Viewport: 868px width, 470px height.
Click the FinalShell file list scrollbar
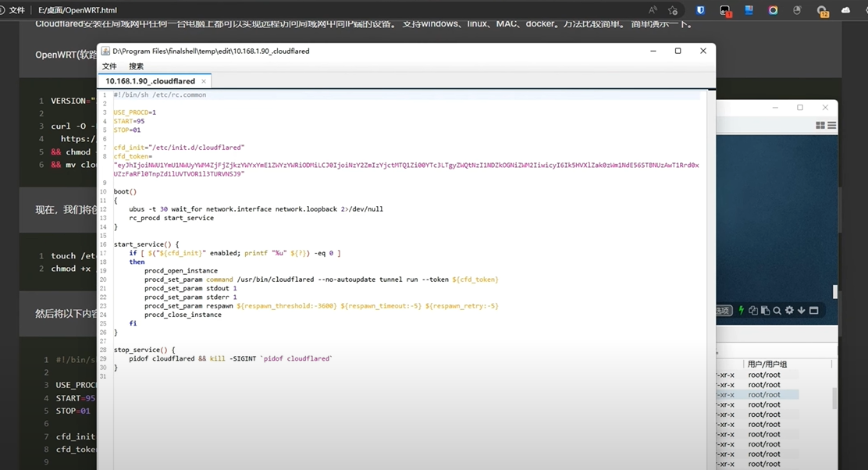pos(834,399)
